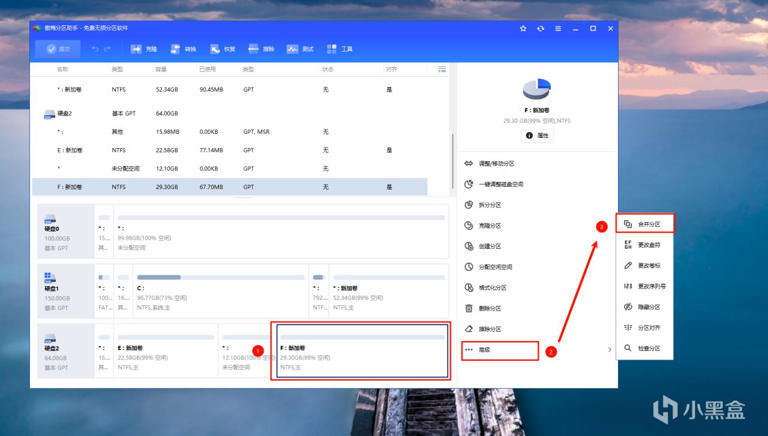Open the Tools (工具) toolbar icon
Image resolution: width=768 pixels, height=436 pixels.
332,49
